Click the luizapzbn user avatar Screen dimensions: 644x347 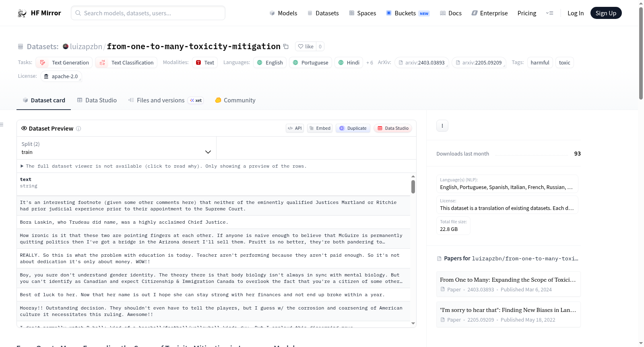pyautogui.click(x=66, y=46)
